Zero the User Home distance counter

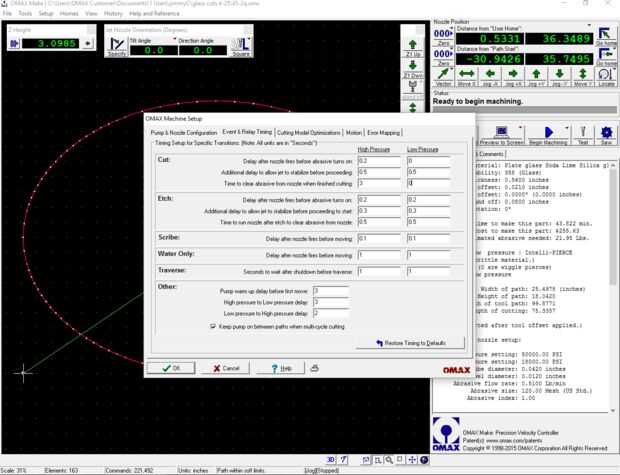[443, 37]
